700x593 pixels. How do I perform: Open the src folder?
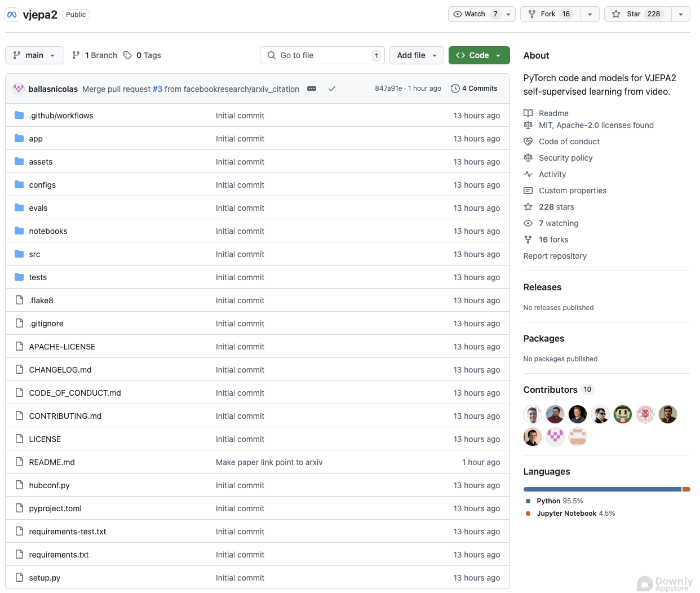pyautogui.click(x=34, y=254)
